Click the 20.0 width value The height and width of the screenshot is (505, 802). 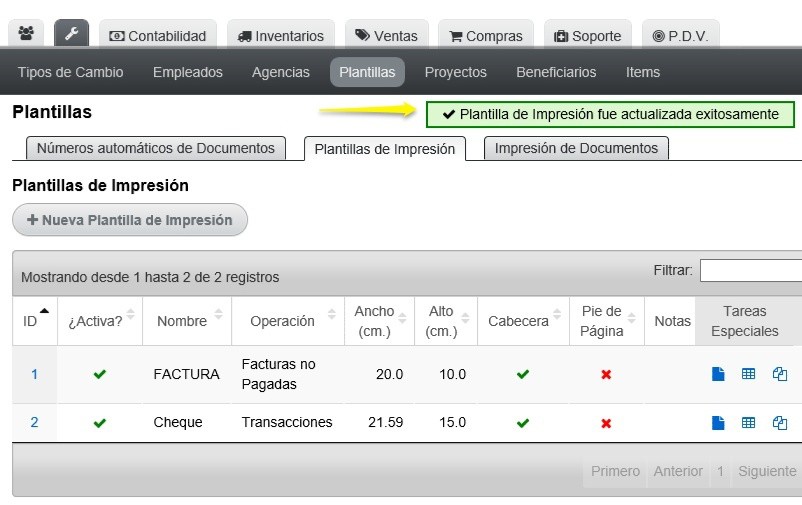(x=389, y=374)
